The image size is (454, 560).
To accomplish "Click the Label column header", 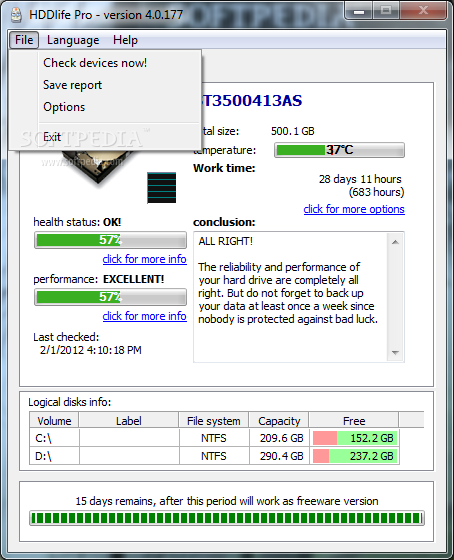I will pyautogui.click(x=129, y=421).
